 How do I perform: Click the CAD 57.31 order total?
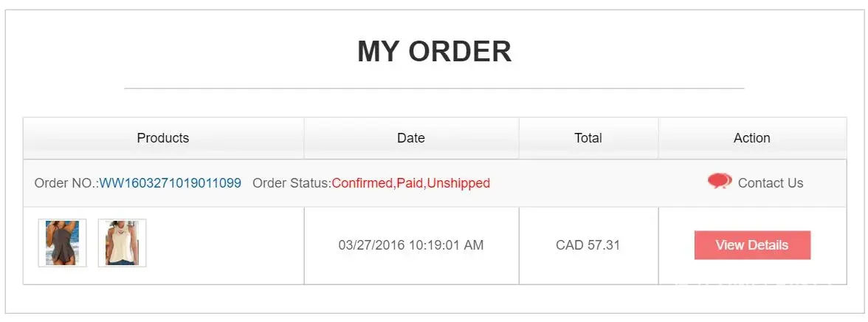[588, 245]
